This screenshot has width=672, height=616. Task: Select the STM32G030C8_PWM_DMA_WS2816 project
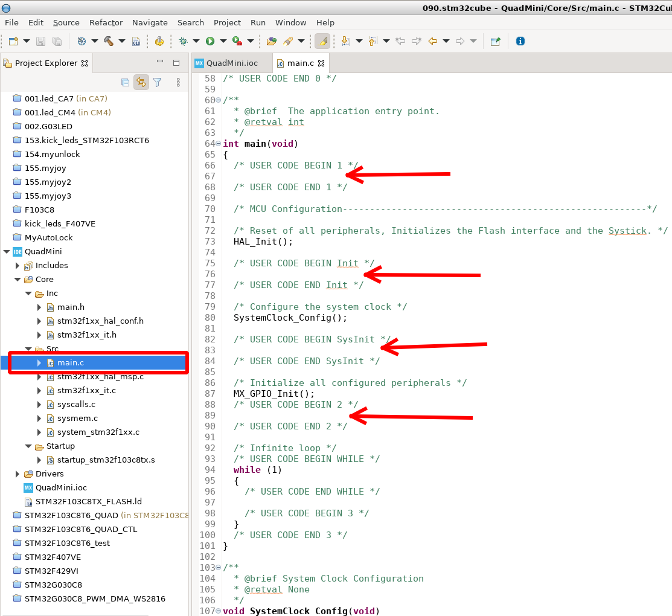click(95, 599)
